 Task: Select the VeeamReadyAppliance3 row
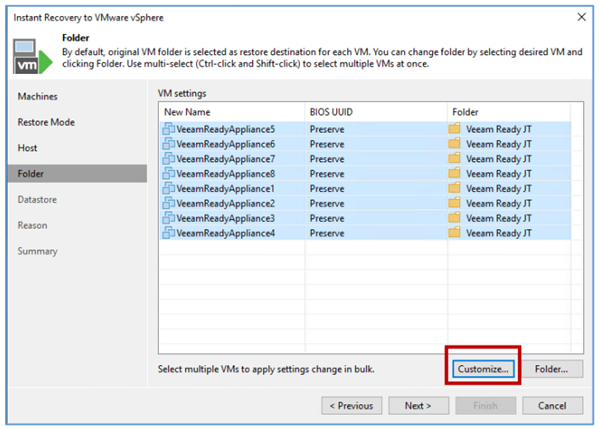[365, 218]
